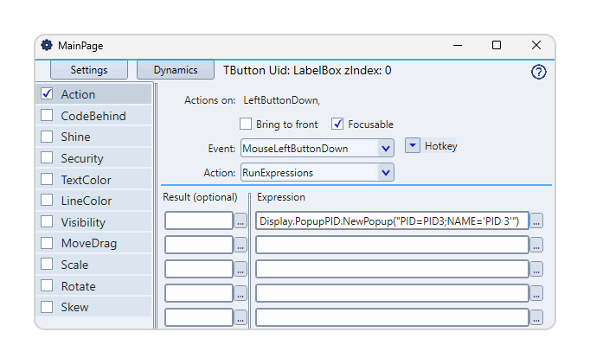
Task: Select the Dynamics tab
Action: [x=176, y=70]
